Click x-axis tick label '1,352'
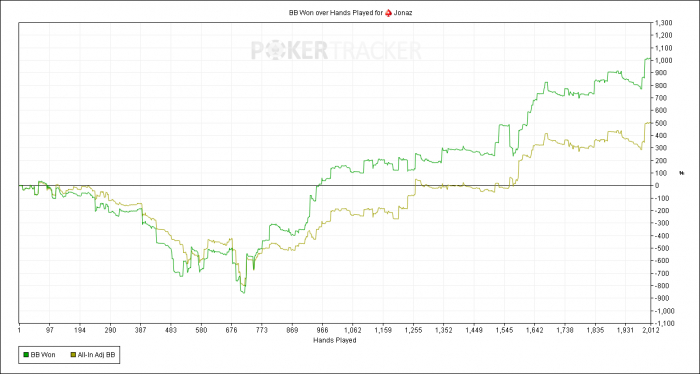The width and height of the screenshot is (700, 374). [x=444, y=331]
